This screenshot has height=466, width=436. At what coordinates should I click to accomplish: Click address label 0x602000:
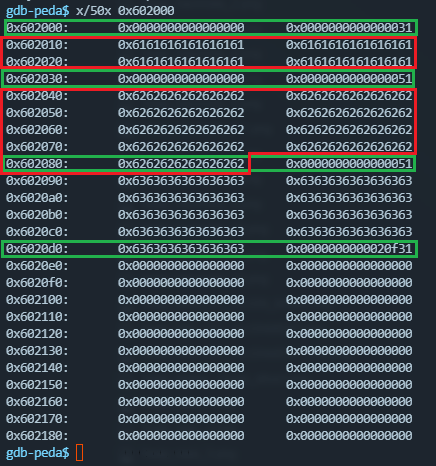coord(37,28)
